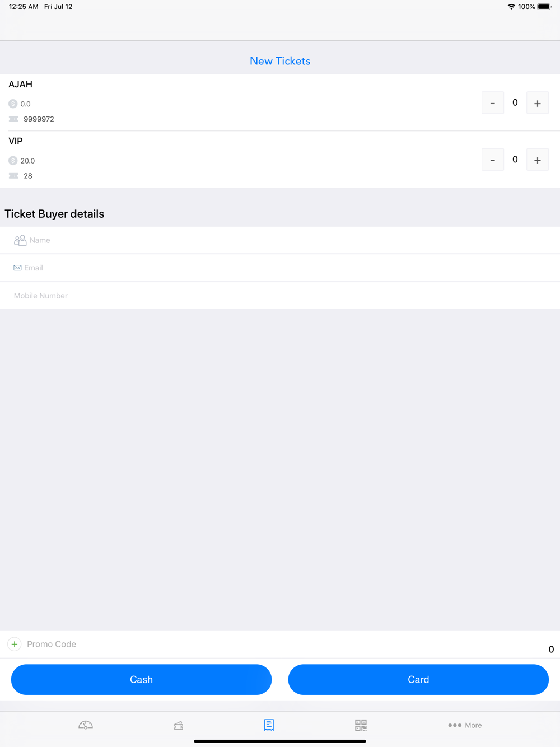The width and height of the screenshot is (560, 747).
Task: Open the dashboard gauge tab
Action: [86, 725]
